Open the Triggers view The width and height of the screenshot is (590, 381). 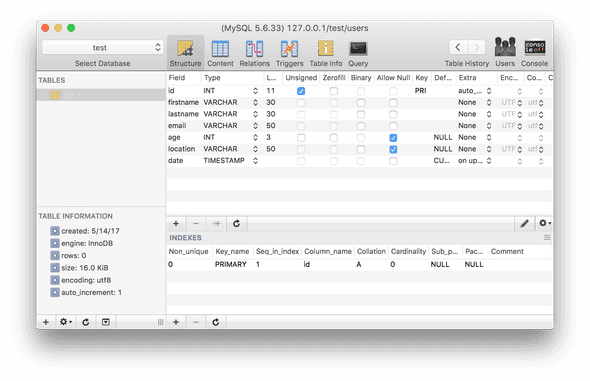(x=289, y=53)
